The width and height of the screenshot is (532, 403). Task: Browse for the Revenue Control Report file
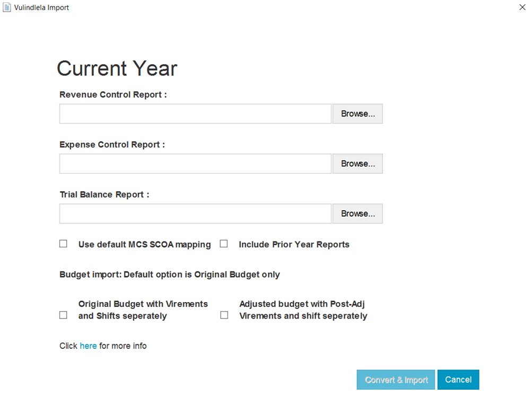tap(357, 114)
